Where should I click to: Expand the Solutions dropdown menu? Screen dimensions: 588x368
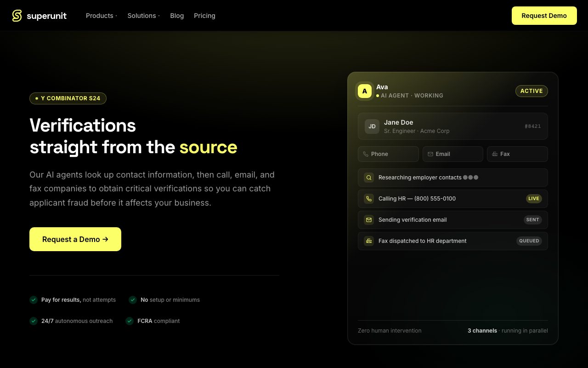(x=144, y=16)
